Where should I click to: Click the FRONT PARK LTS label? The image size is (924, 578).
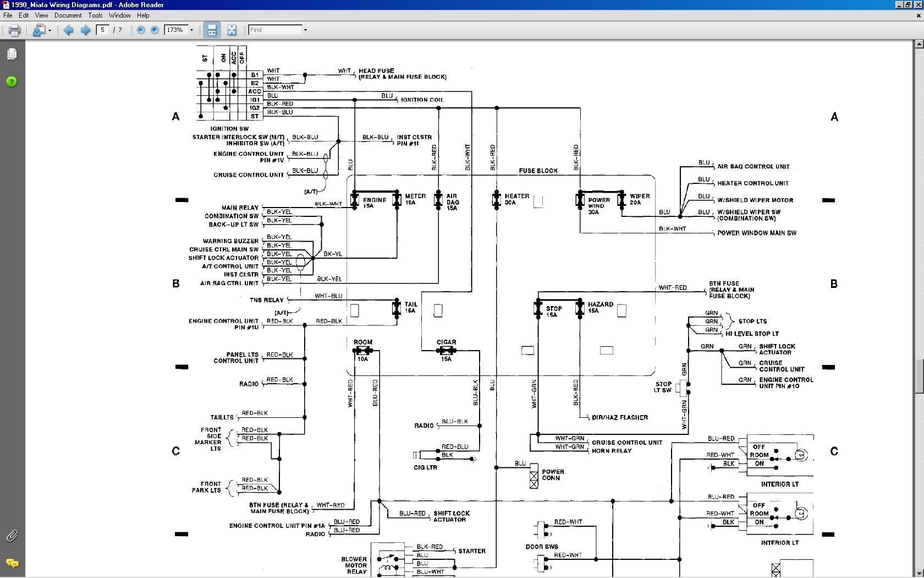coord(206,487)
